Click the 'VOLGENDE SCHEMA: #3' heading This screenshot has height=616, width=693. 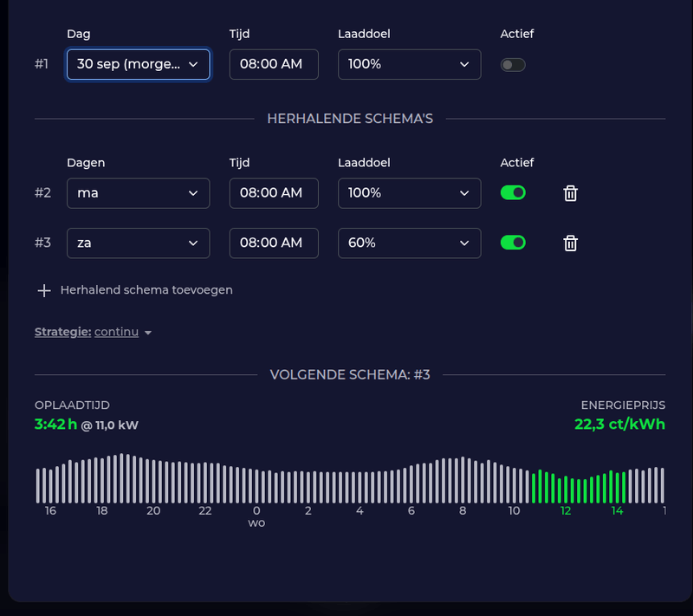tap(350, 375)
